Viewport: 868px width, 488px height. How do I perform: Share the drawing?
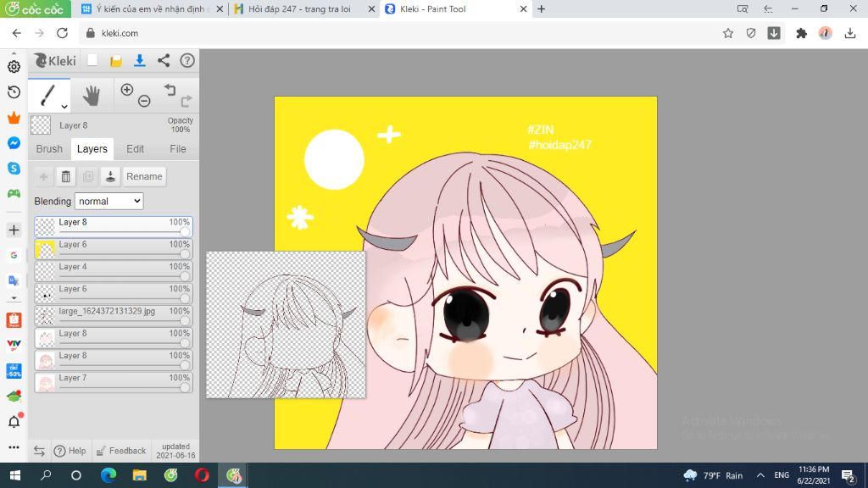tap(164, 60)
